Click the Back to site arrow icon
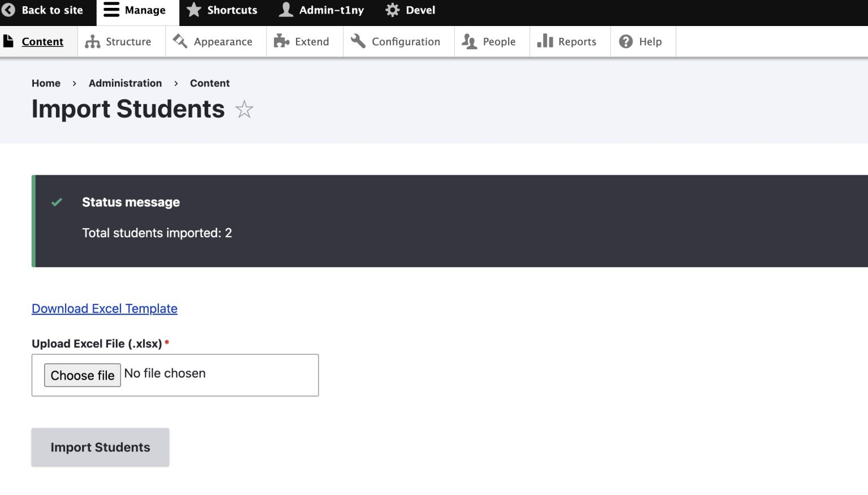 8,10
